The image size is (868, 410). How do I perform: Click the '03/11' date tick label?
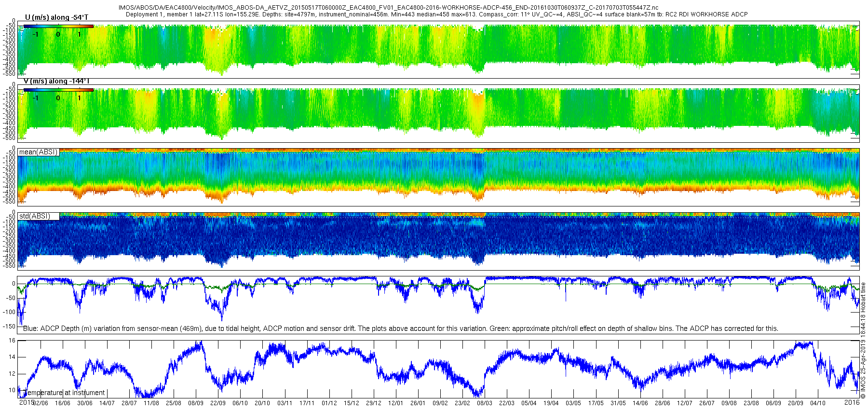[285, 403]
